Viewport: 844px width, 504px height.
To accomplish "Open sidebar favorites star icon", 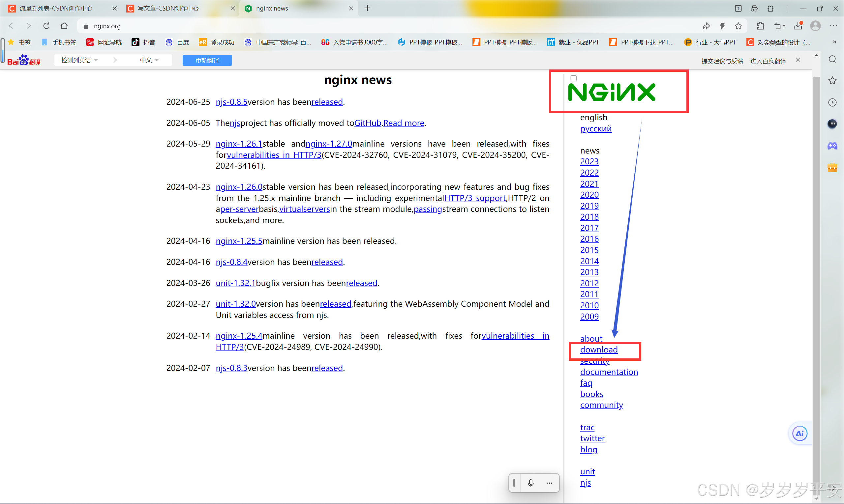I will 832,80.
